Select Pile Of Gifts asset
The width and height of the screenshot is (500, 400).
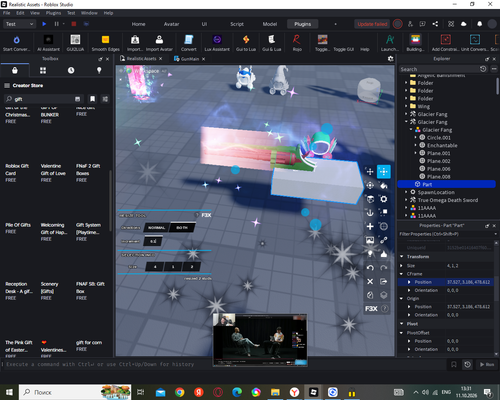pyautogui.click(x=18, y=228)
